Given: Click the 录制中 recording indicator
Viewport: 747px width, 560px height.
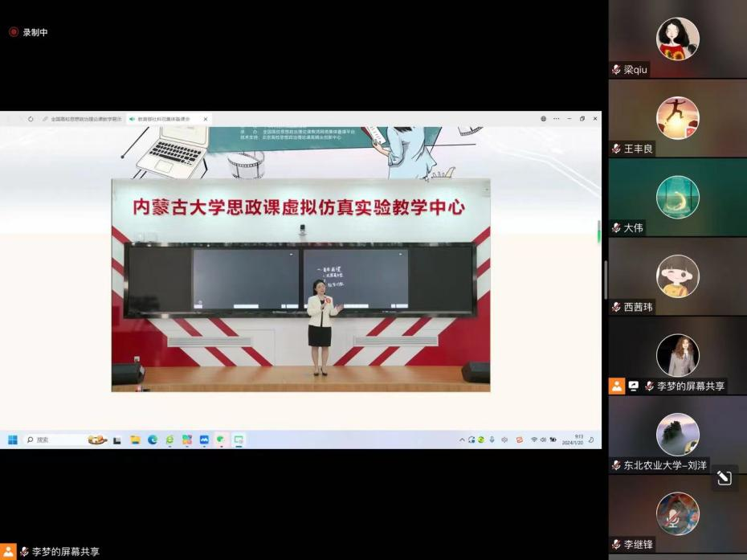Looking at the screenshot, I should [29, 32].
